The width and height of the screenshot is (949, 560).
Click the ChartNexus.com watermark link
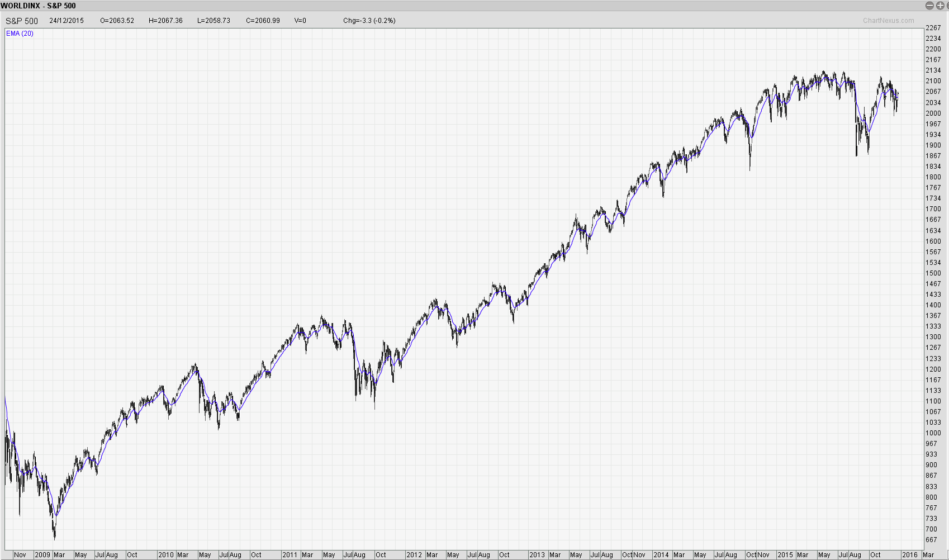coord(888,21)
